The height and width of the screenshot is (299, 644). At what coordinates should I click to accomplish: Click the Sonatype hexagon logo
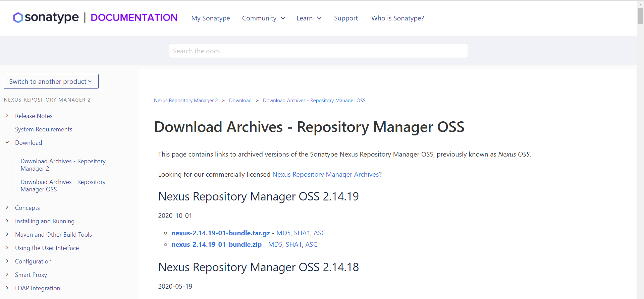coord(18,17)
